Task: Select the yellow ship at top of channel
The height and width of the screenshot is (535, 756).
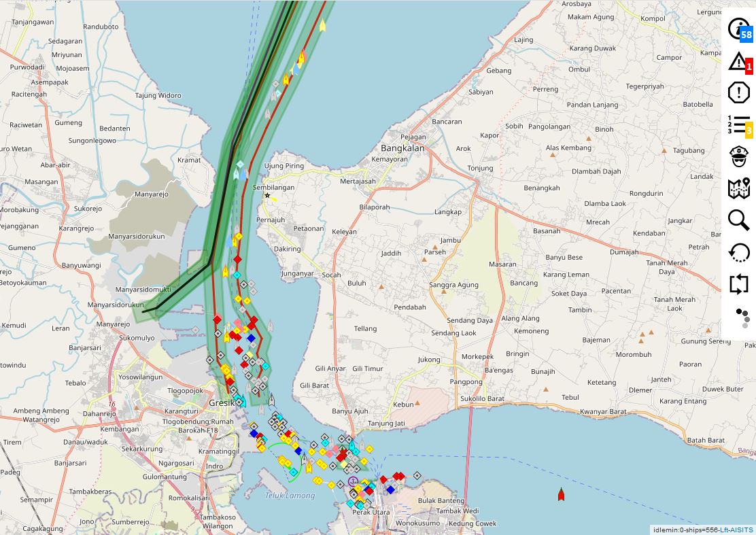Action: point(322,26)
